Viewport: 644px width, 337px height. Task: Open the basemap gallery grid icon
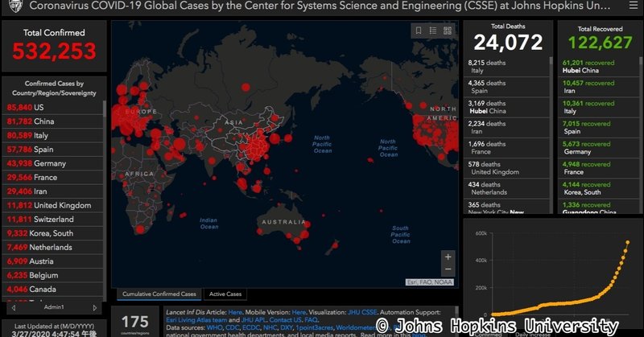(448, 31)
